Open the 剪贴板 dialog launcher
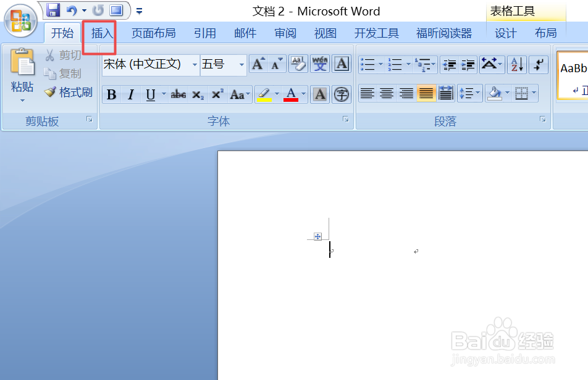 pos(89,119)
